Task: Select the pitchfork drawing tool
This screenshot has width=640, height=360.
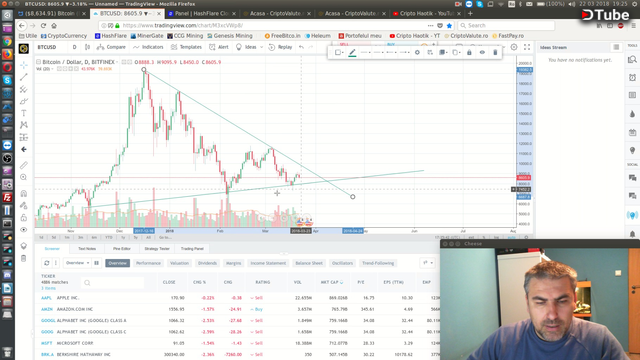Action: (24, 89)
